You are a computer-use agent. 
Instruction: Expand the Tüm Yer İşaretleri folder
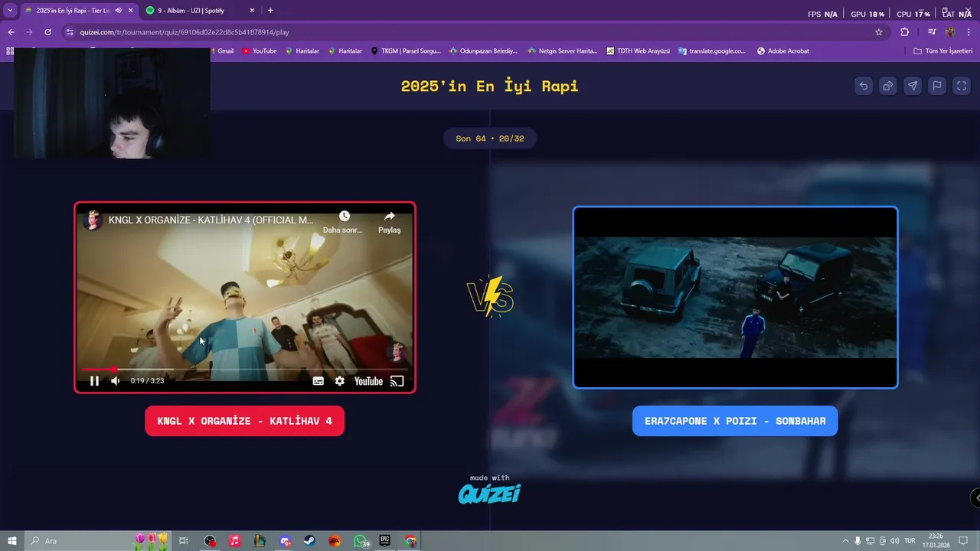tap(942, 51)
